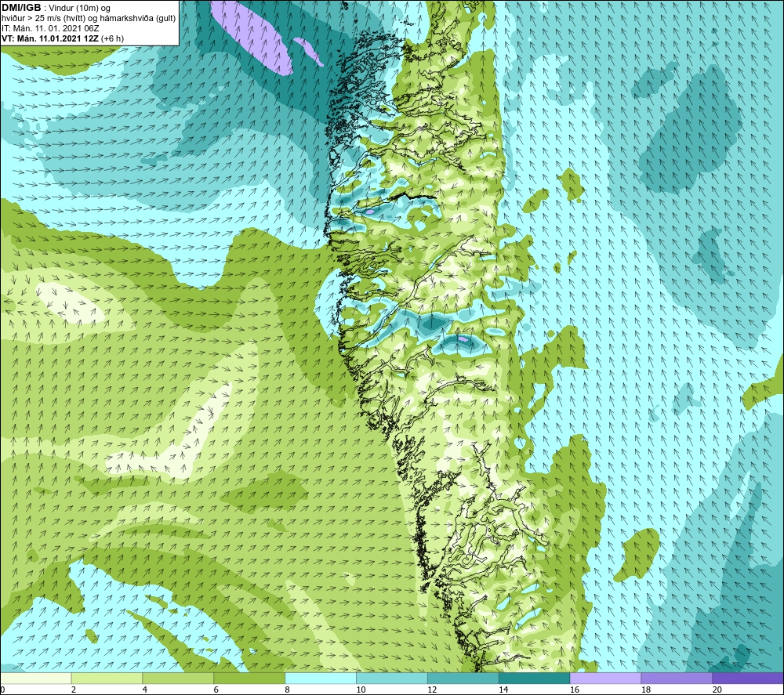Click the scale label '2'

pos(74,690)
